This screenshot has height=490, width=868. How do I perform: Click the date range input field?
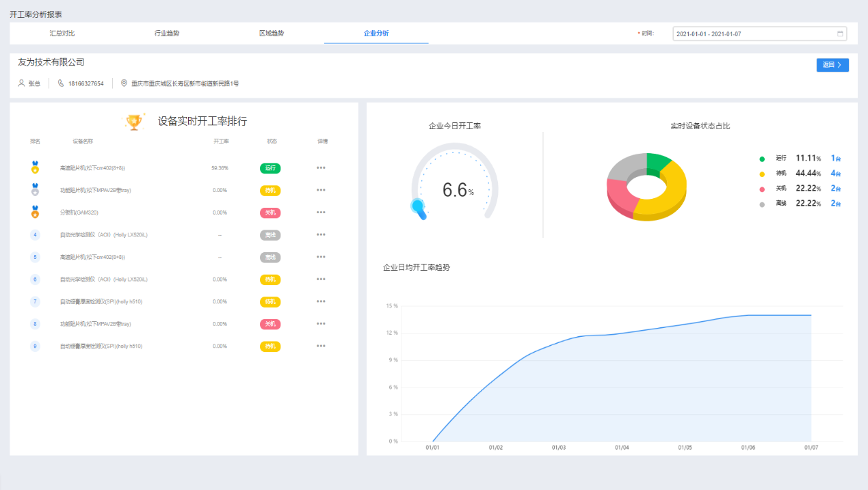752,33
